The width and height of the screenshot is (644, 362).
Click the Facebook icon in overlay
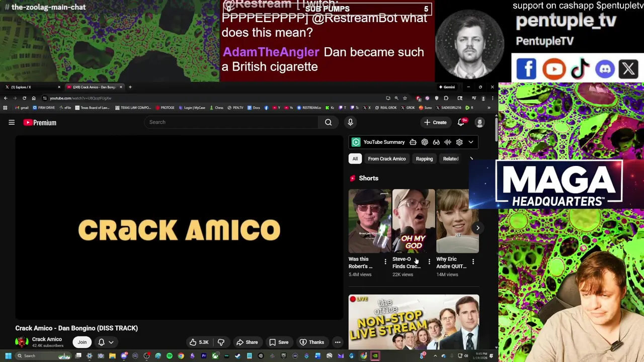click(526, 69)
